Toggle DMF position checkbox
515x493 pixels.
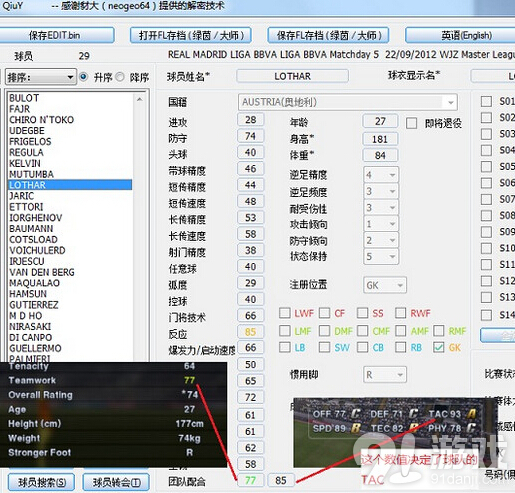[324, 331]
